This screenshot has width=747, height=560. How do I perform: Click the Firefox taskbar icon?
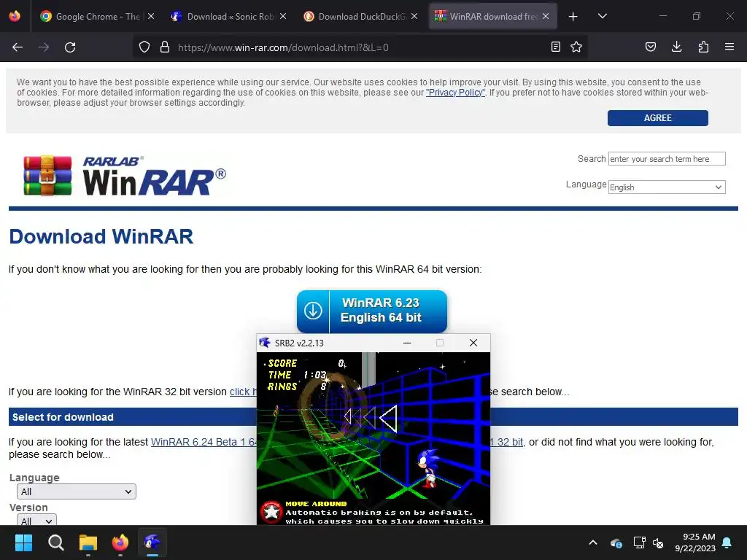[120, 542]
